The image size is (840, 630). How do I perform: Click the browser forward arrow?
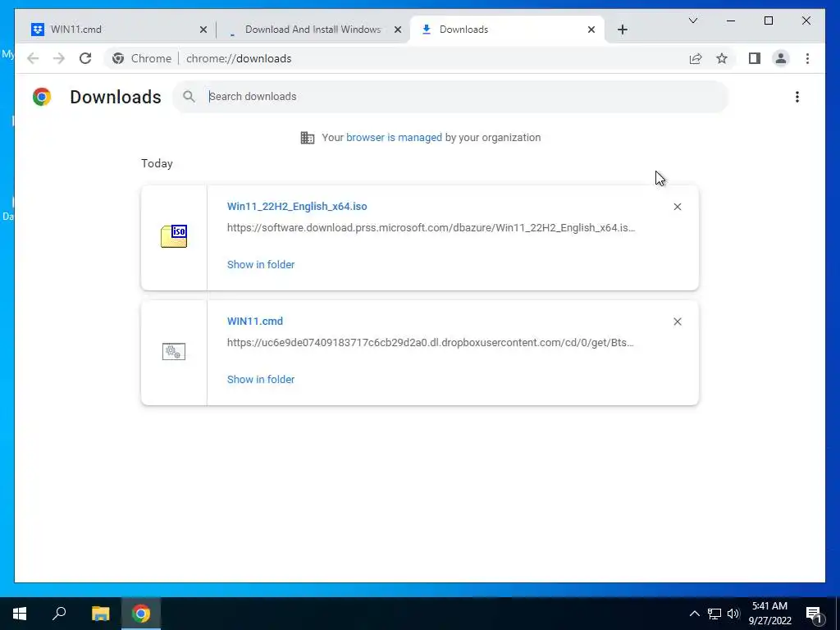click(x=59, y=58)
